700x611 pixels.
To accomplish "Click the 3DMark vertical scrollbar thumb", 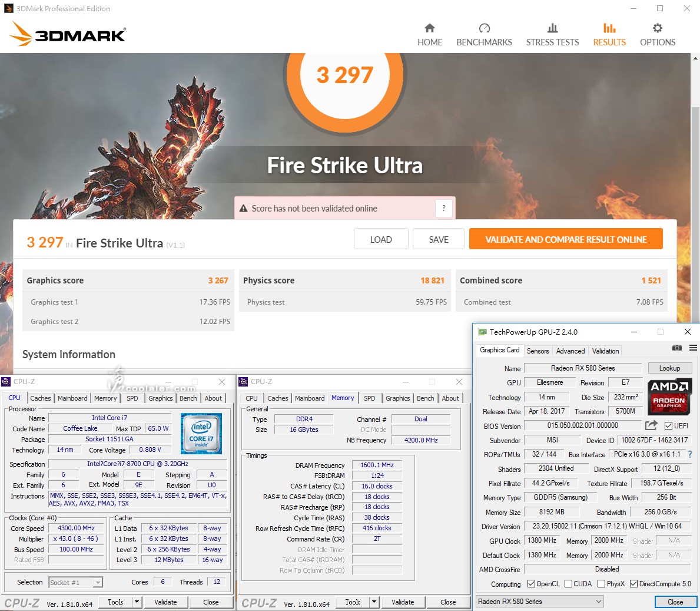I will [x=695, y=214].
